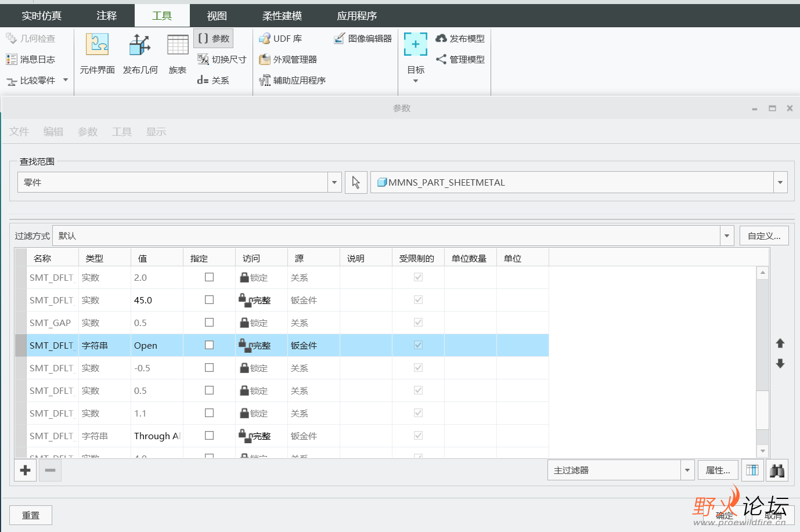Toggle 指定 checkbox in SMT_GAP row
Image resolution: width=800 pixels, height=532 pixels.
(x=210, y=323)
